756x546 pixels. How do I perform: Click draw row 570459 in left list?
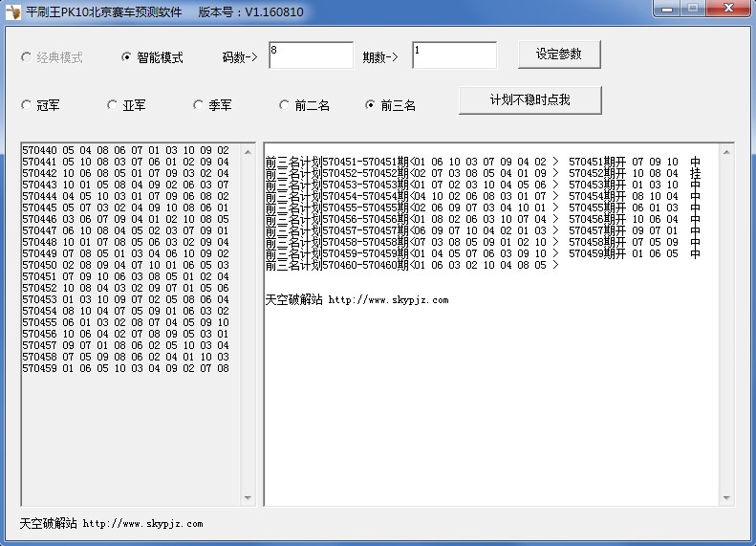[125, 368]
